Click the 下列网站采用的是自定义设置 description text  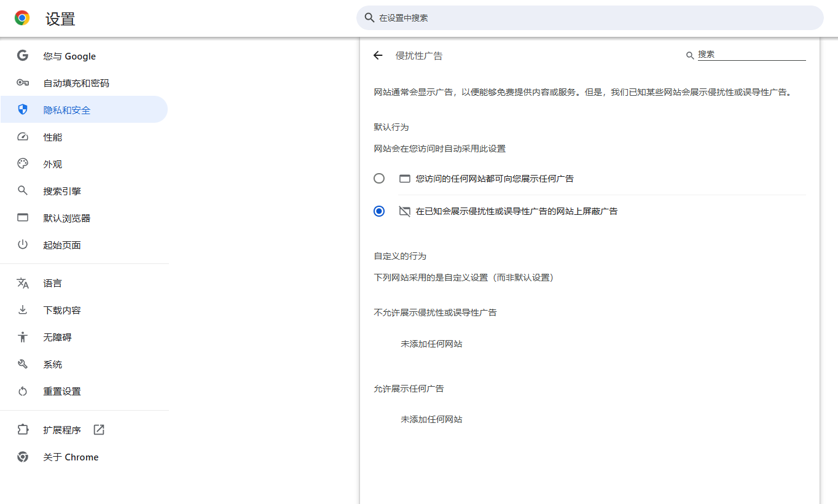(466, 277)
